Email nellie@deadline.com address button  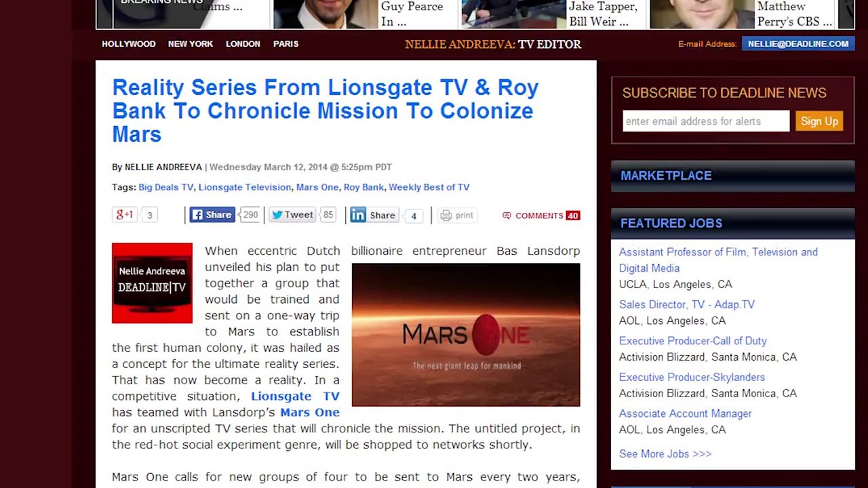tap(798, 44)
